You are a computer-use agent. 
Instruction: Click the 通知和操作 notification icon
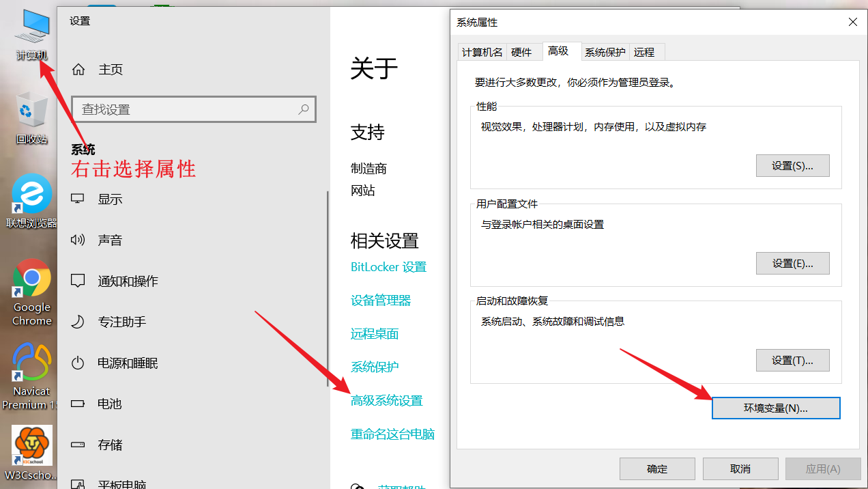(78, 281)
